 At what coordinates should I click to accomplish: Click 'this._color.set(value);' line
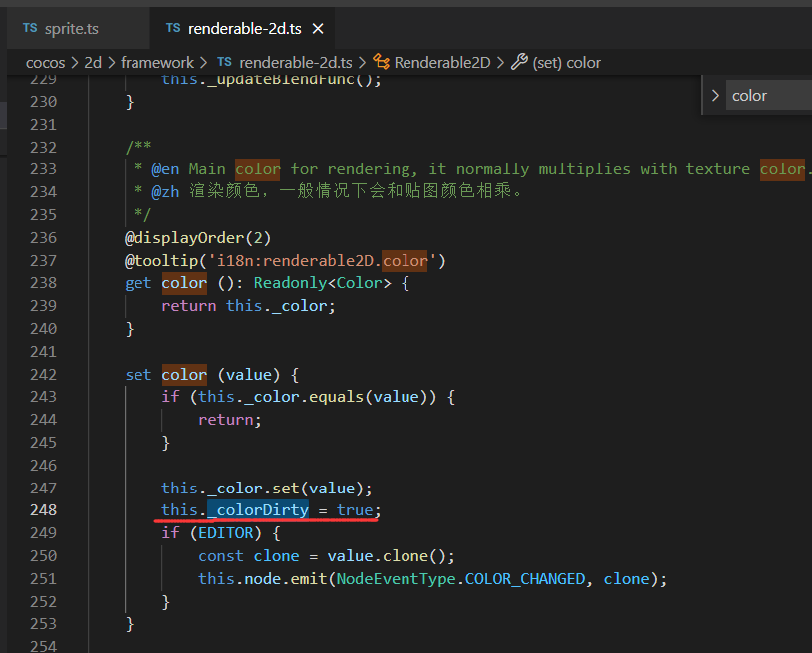coord(267,489)
